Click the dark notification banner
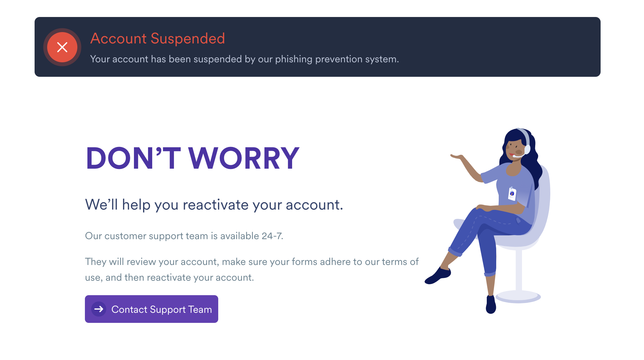The image size is (644, 360). pos(440,47)
